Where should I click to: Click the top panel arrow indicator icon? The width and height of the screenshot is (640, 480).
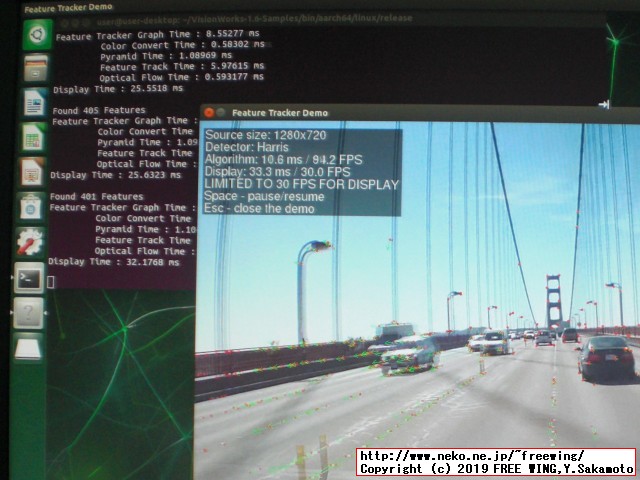point(604,104)
